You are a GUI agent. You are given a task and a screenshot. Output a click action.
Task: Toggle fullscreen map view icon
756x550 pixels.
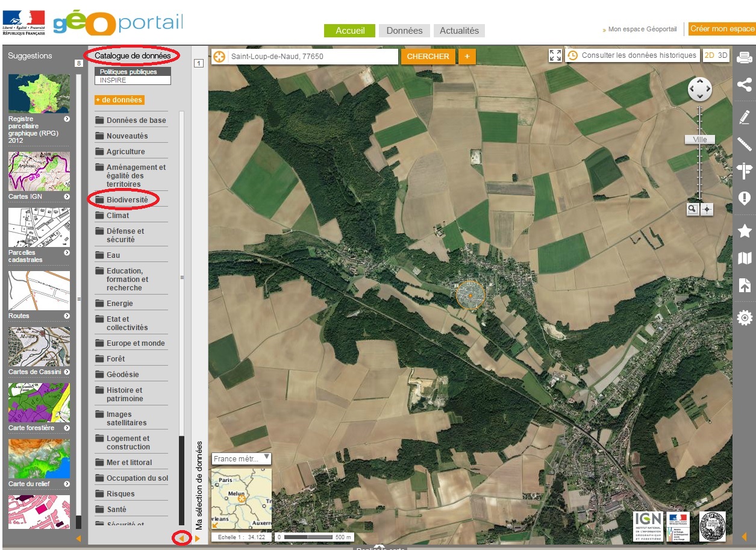(x=555, y=56)
